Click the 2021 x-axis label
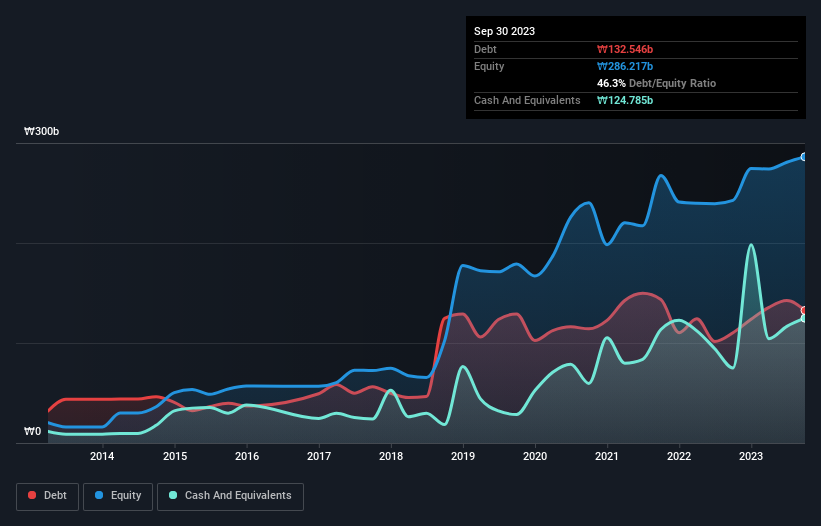The image size is (821, 526). [607, 456]
